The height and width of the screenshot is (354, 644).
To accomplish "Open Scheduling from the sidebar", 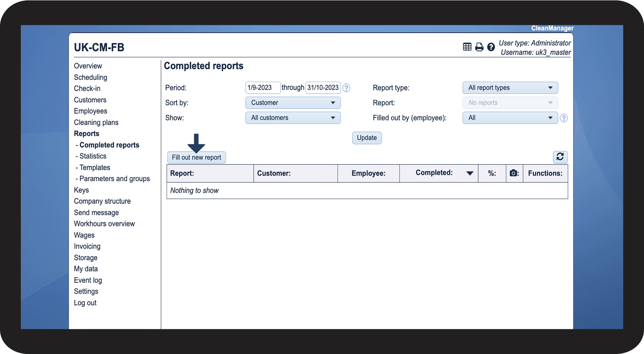I will click(90, 77).
